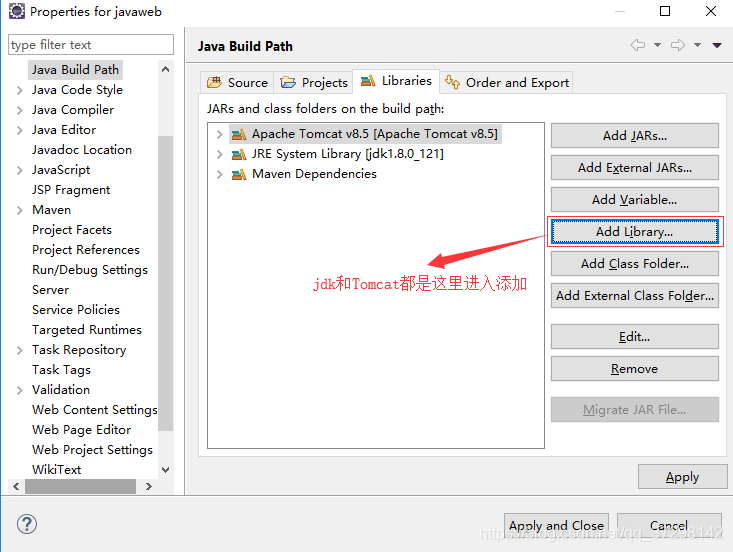Focus the type filter text field

click(91, 45)
